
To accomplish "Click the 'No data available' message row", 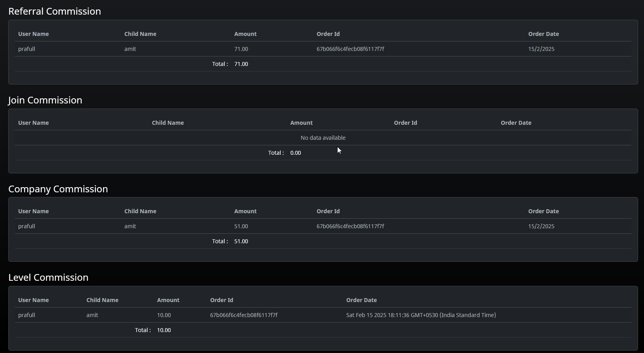I will pos(323,138).
